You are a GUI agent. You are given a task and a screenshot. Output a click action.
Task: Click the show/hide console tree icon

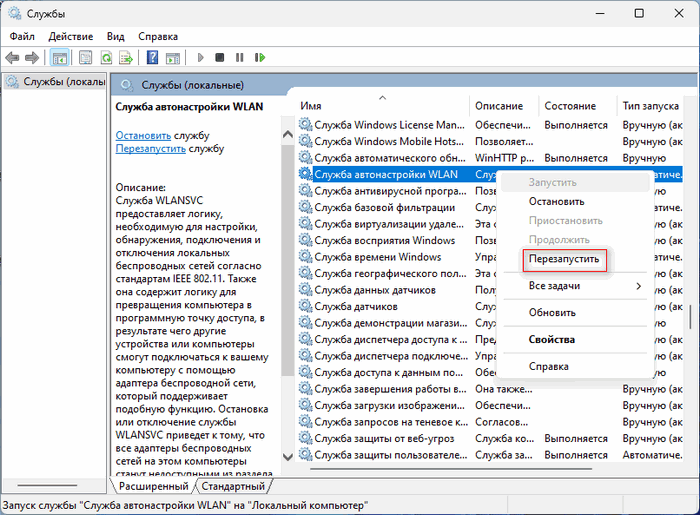point(60,58)
